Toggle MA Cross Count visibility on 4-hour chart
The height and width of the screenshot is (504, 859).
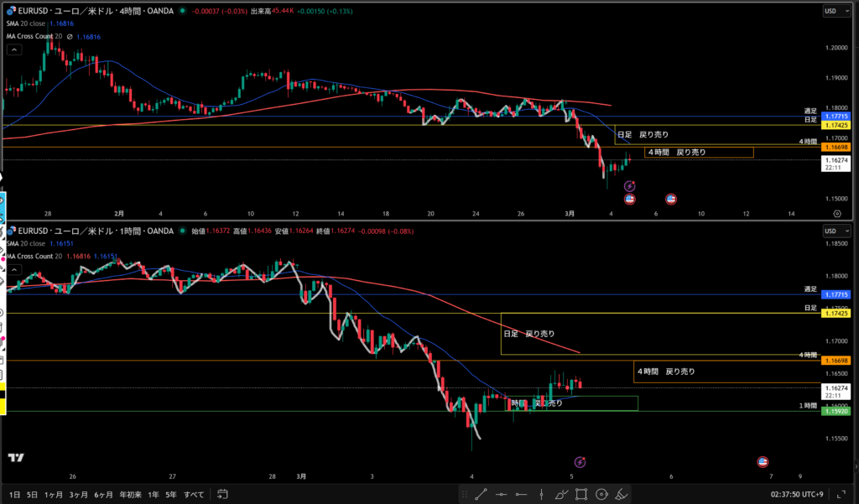(71, 37)
